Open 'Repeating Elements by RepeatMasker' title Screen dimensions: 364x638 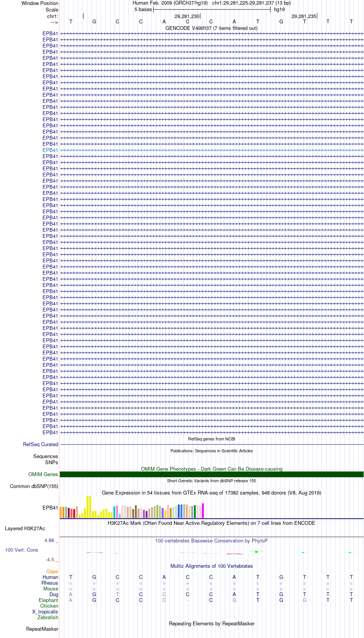click(212, 624)
